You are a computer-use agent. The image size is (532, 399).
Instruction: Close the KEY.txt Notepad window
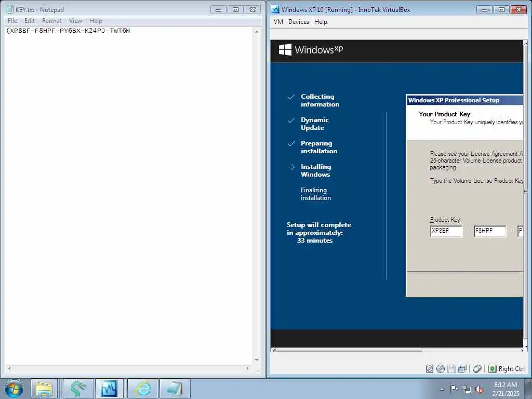pyautogui.click(x=253, y=9)
